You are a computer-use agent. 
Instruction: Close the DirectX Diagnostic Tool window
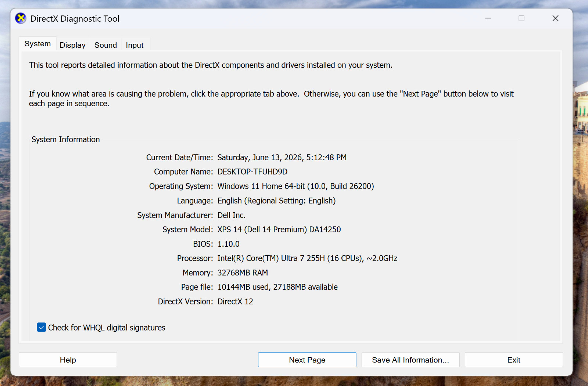point(555,18)
